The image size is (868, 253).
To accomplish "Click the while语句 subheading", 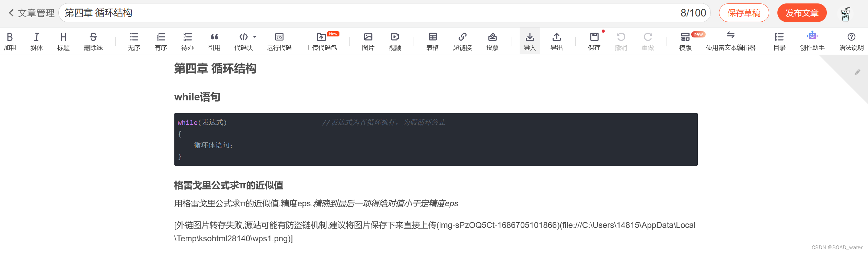I will 197,97.
